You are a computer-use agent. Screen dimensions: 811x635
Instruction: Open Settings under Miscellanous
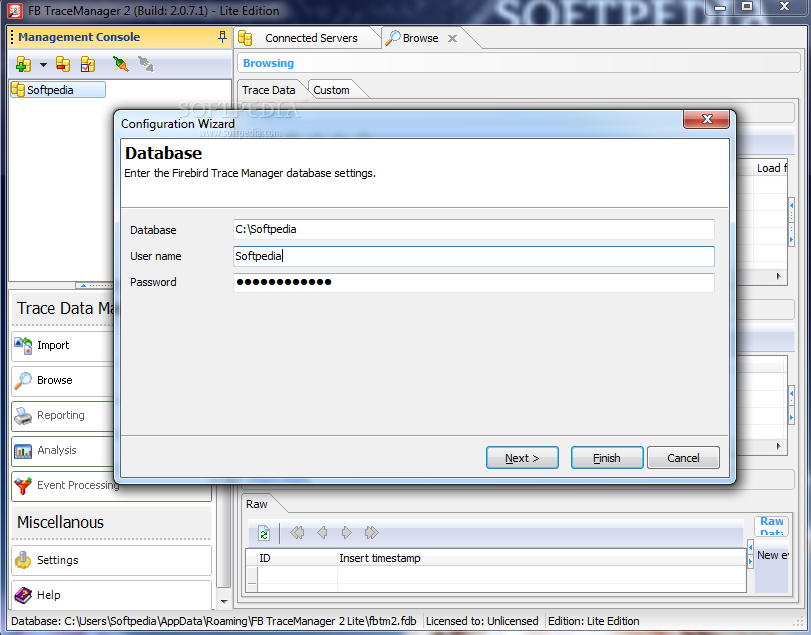coord(111,561)
